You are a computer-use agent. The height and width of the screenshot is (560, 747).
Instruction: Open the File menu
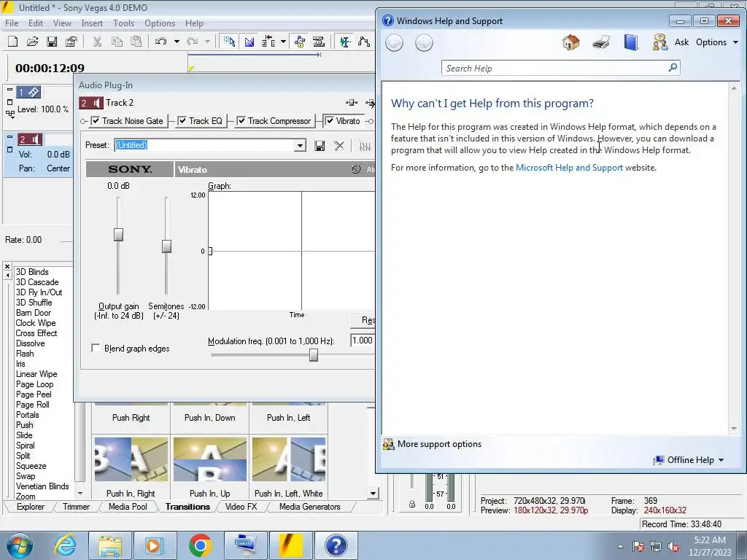pyautogui.click(x=12, y=23)
